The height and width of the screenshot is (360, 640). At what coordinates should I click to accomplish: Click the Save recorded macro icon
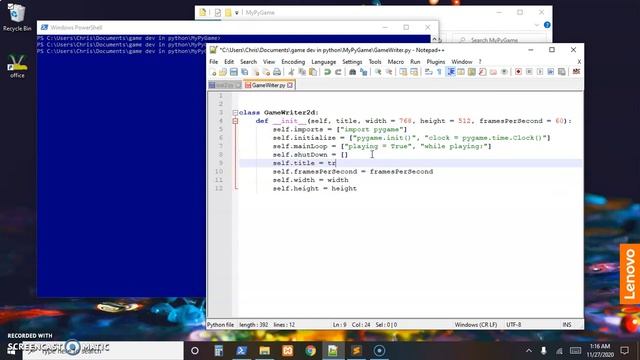(562, 72)
